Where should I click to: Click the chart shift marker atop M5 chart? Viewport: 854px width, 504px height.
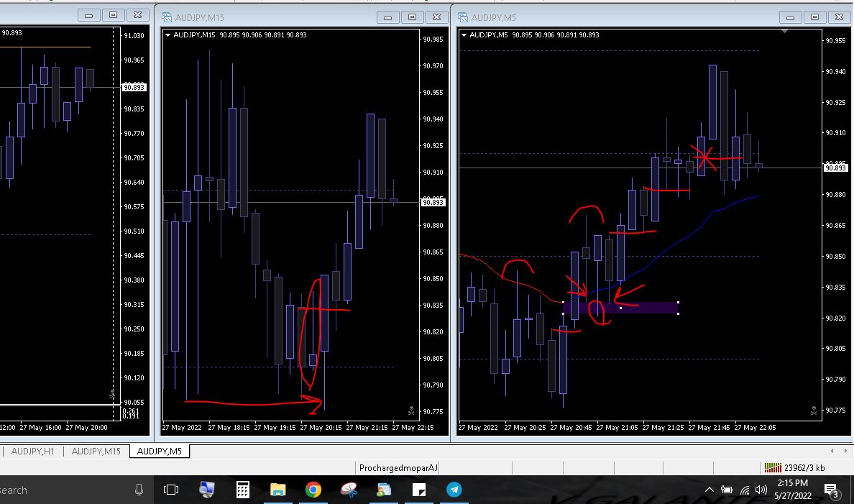click(x=784, y=32)
